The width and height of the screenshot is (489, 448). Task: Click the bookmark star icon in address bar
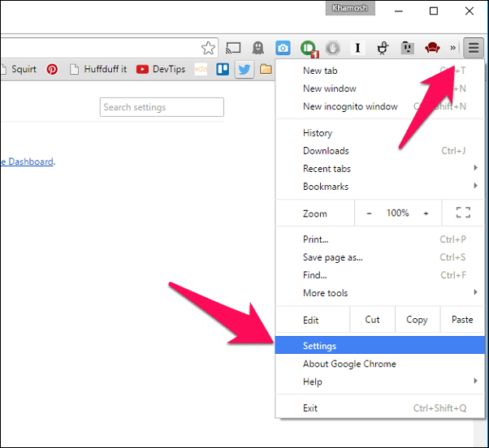208,48
